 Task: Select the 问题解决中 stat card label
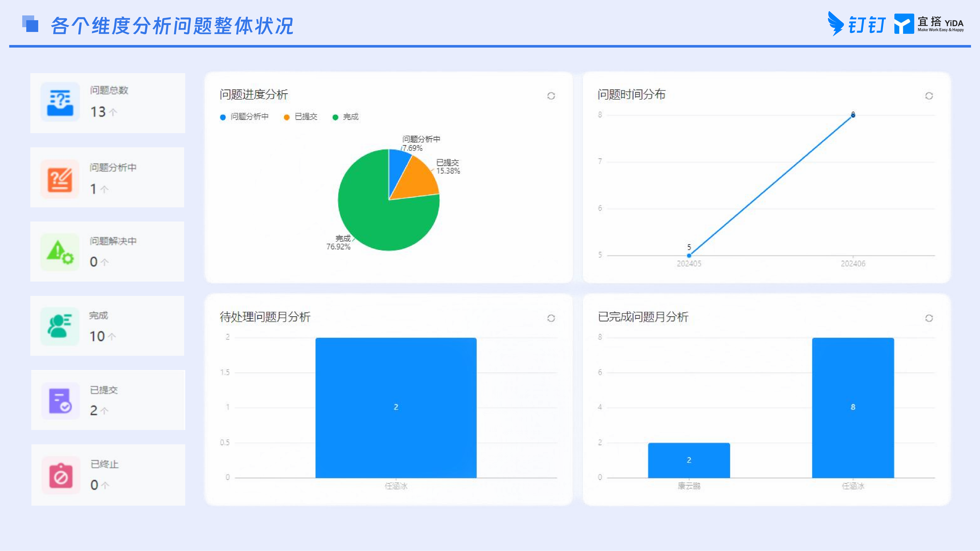113,241
